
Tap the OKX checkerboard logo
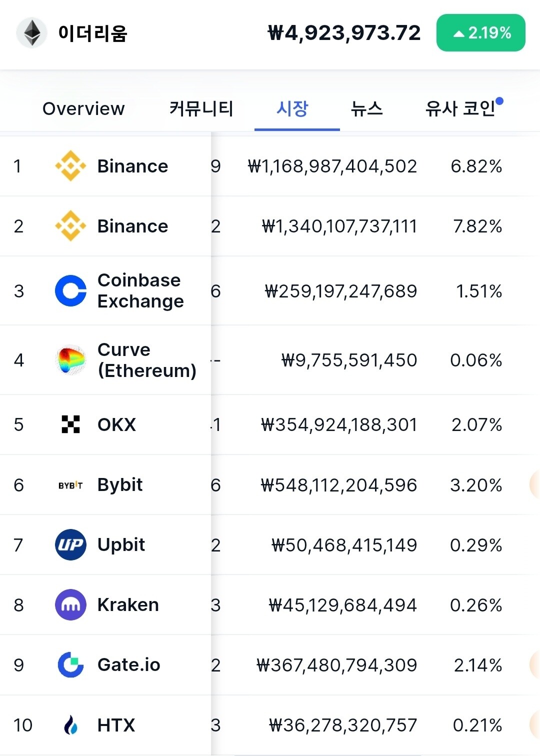click(70, 424)
